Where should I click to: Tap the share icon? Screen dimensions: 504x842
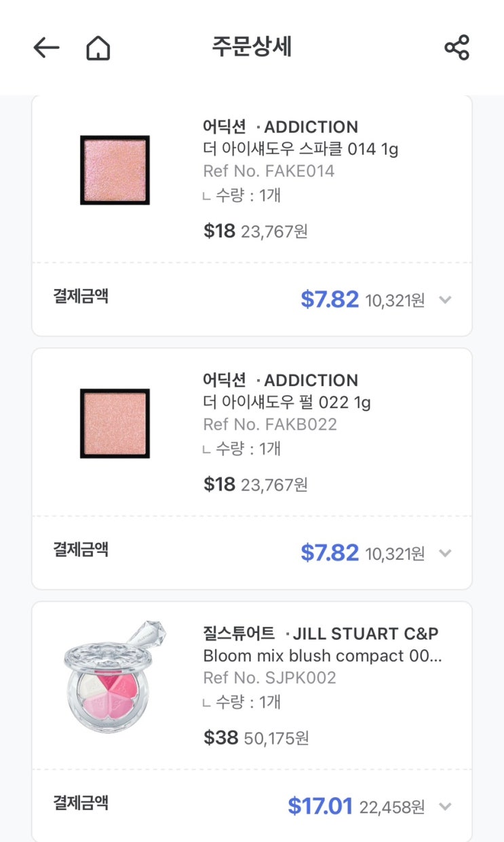457,47
